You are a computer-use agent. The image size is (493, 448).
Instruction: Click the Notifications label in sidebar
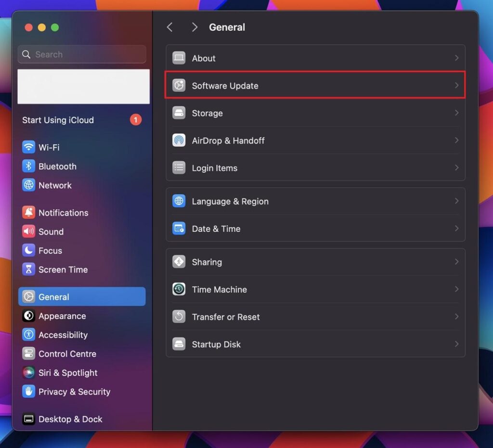coord(63,213)
